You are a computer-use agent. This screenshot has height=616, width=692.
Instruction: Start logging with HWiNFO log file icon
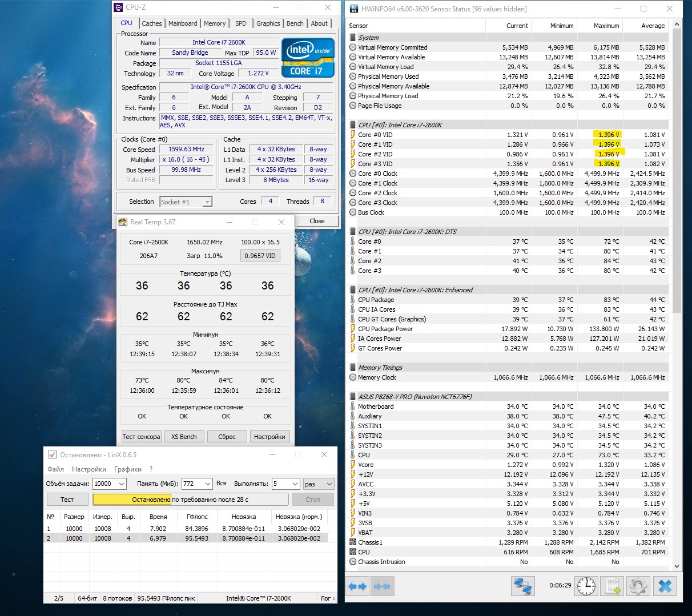[613, 586]
